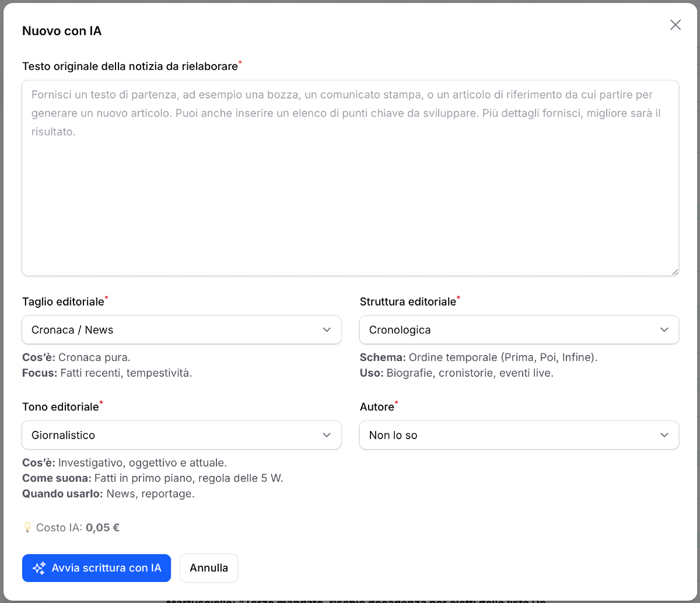Click the resize handle of the news textarea

click(675, 272)
